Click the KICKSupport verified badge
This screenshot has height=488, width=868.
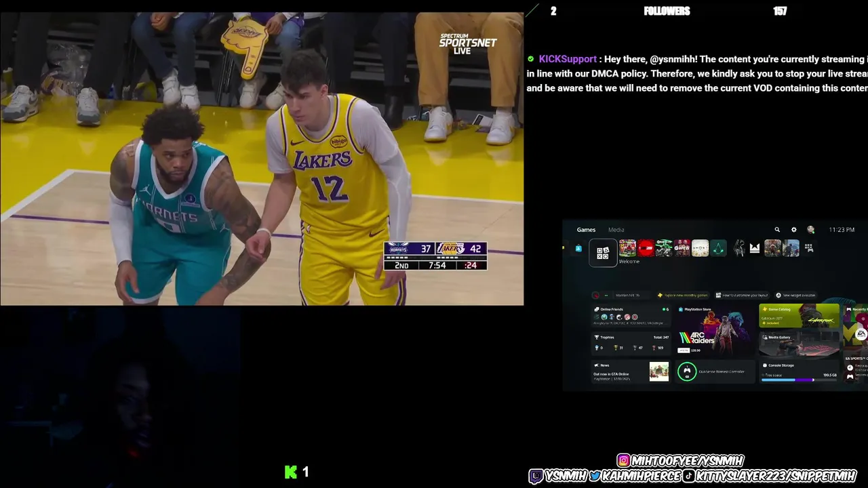(x=531, y=59)
